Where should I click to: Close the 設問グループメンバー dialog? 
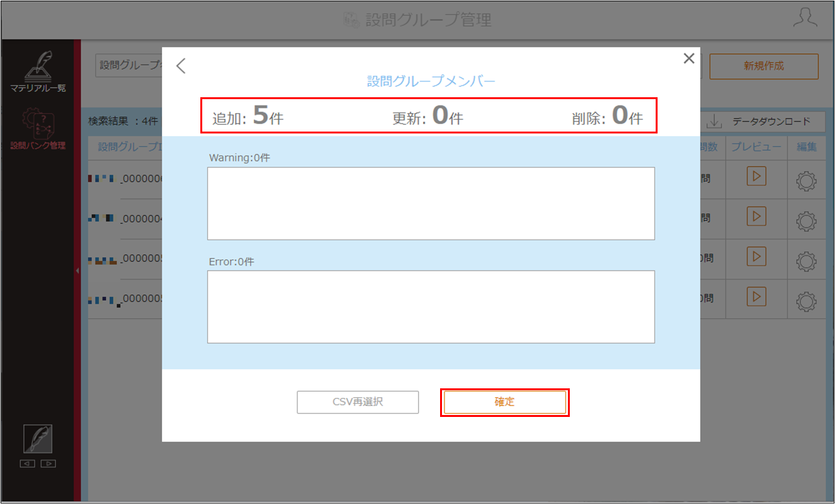689,58
